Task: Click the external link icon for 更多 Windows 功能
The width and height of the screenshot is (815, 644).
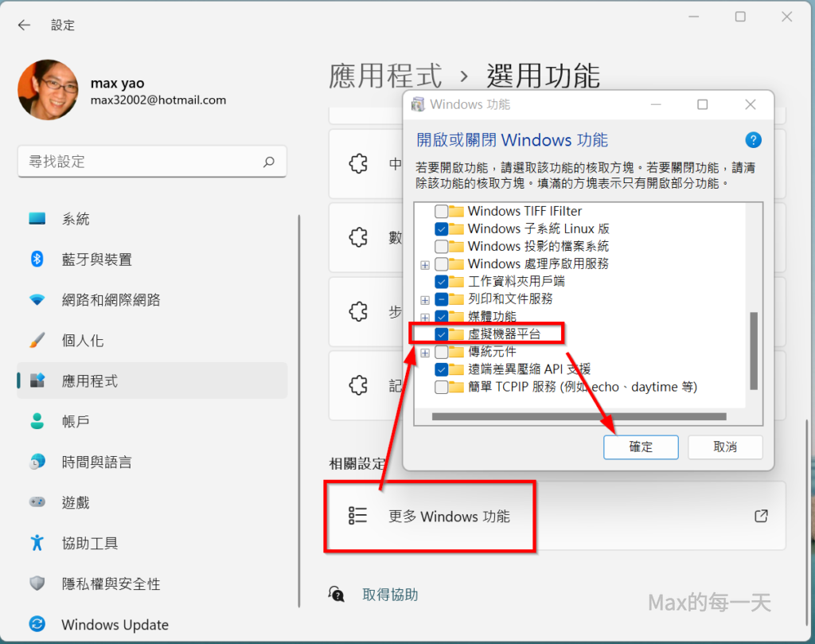Action: (761, 516)
